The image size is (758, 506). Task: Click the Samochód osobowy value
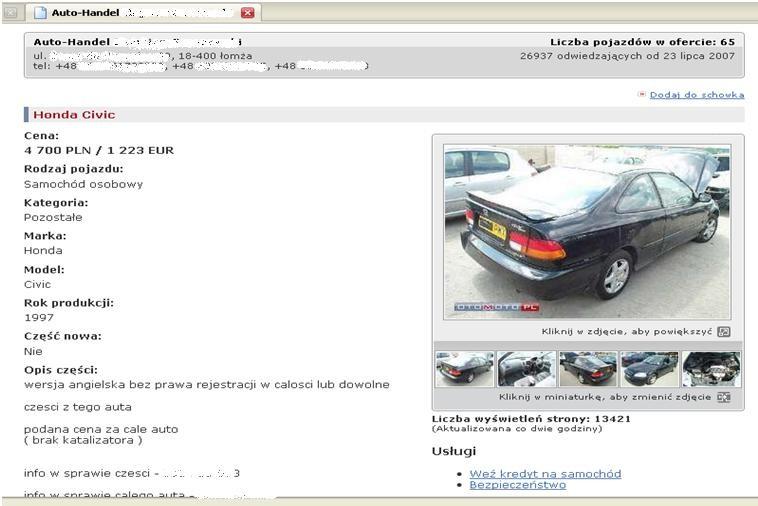tap(83, 184)
